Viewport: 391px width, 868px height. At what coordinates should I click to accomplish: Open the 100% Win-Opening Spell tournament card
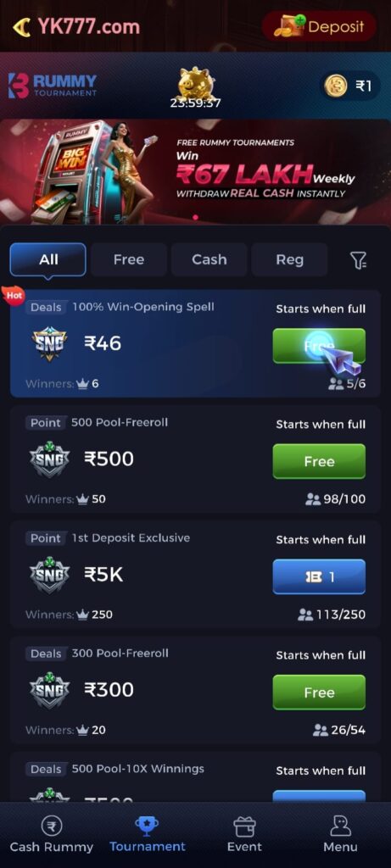(x=195, y=344)
